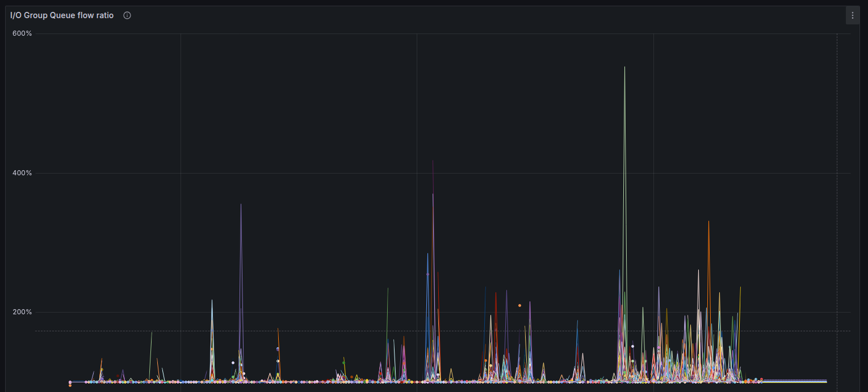
Task: Click the panel description info icon
Action: click(127, 16)
